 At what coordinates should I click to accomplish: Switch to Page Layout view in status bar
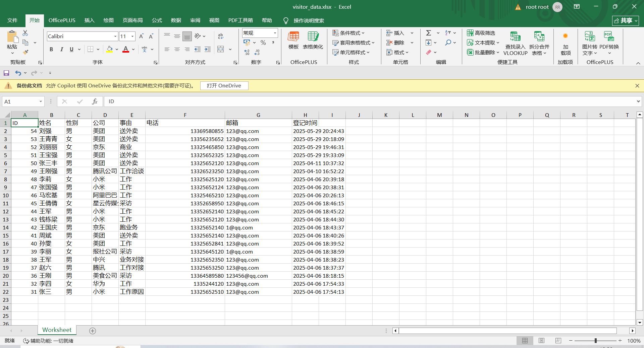(541, 341)
